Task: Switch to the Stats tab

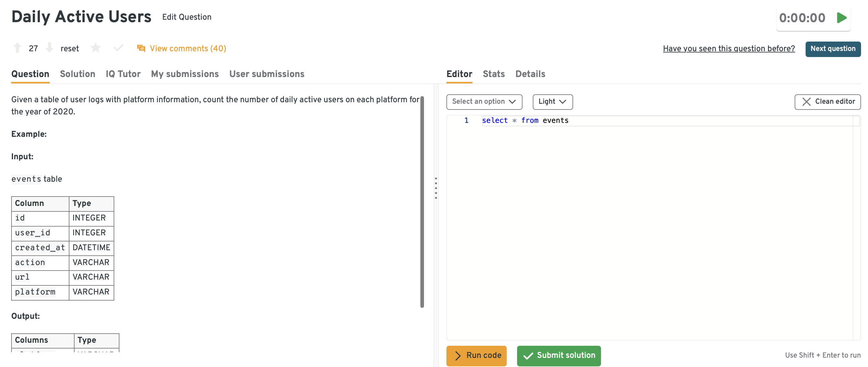Action: pos(493,74)
